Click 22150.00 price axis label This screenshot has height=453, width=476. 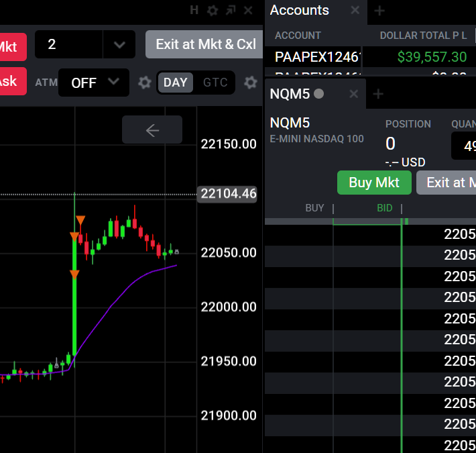(x=229, y=144)
